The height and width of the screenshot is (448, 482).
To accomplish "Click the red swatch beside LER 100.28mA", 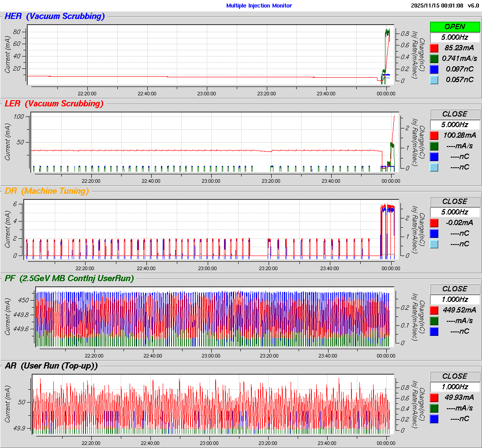I will 434,136.
